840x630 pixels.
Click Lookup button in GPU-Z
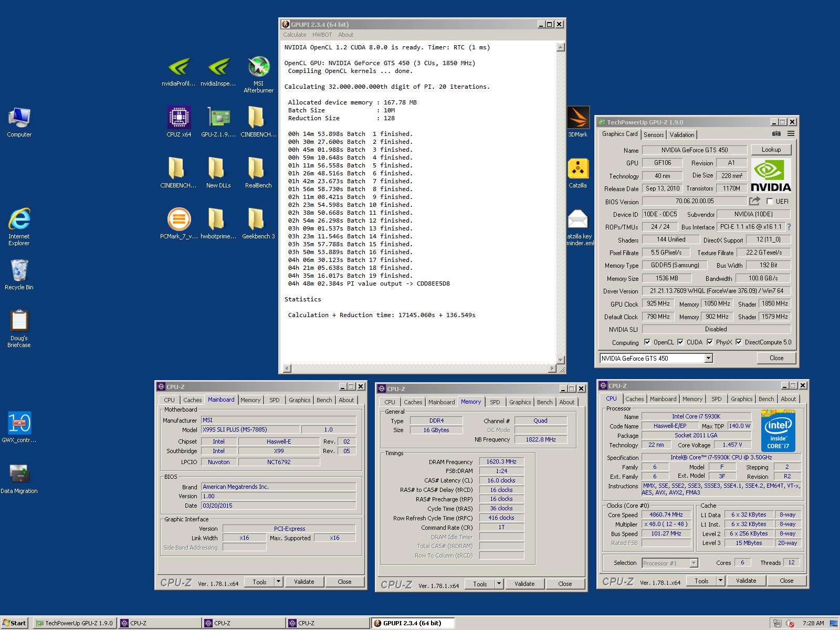click(x=771, y=150)
